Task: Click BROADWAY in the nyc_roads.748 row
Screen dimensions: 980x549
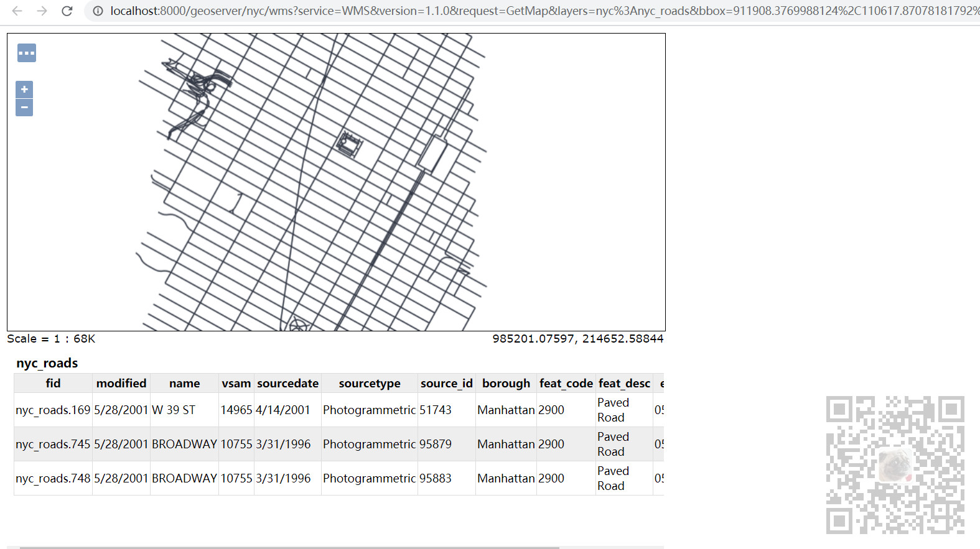Action: (185, 478)
